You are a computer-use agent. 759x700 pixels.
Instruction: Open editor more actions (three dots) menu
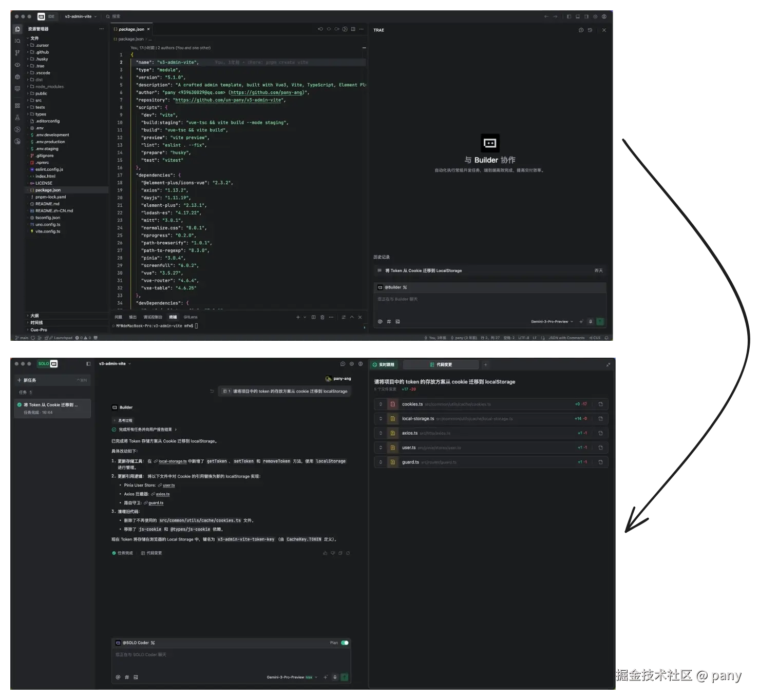pos(361,29)
